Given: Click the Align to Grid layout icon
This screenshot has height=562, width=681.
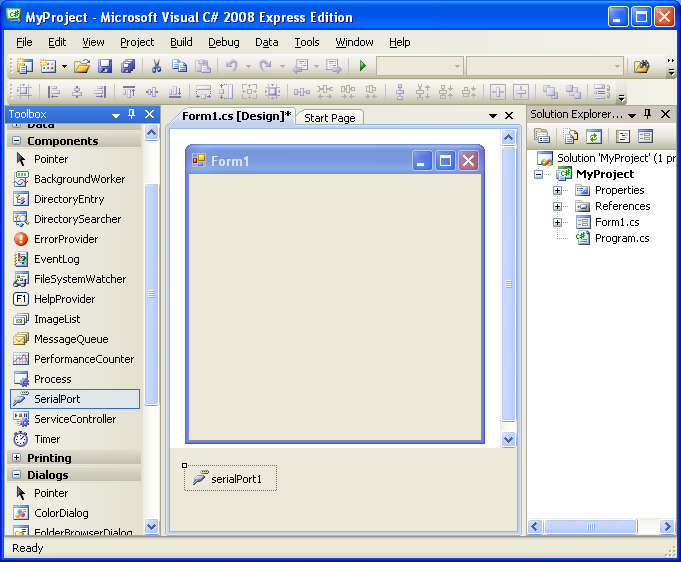Looking at the screenshot, I should [24, 92].
